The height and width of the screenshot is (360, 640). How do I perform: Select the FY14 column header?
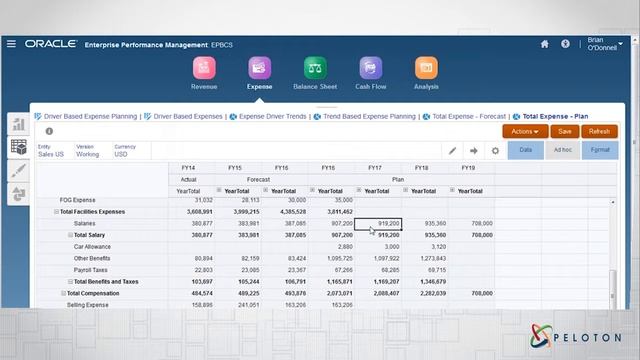(188, 168)
